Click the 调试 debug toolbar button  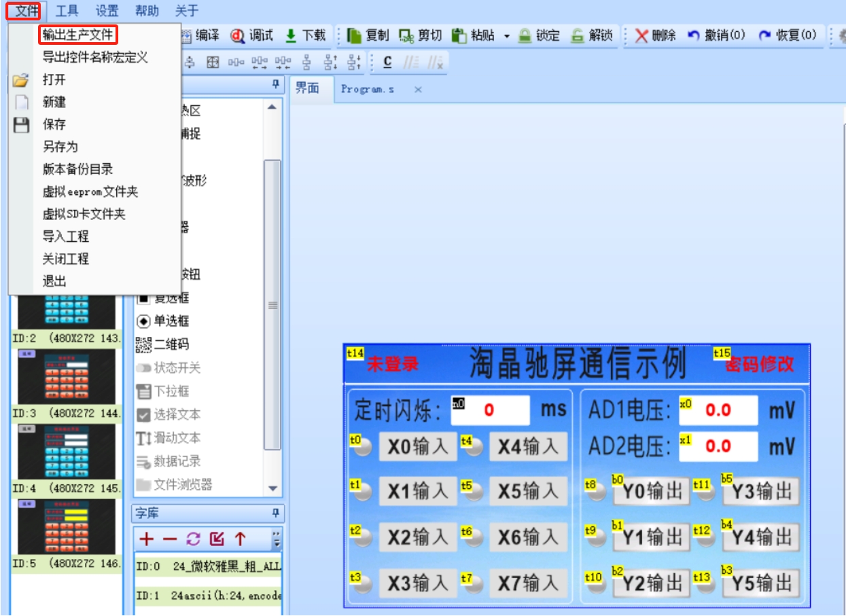(x=252, y=35)
